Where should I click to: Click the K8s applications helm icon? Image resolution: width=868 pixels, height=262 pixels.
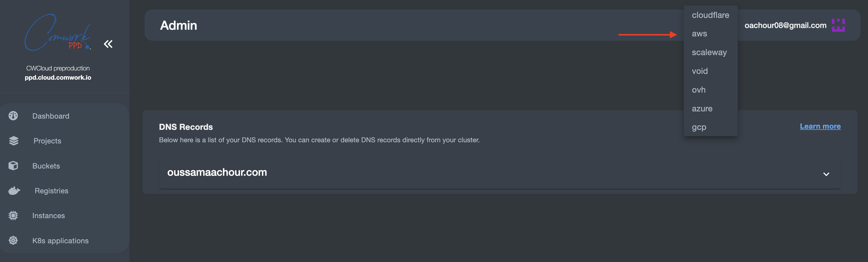[13, 240]
